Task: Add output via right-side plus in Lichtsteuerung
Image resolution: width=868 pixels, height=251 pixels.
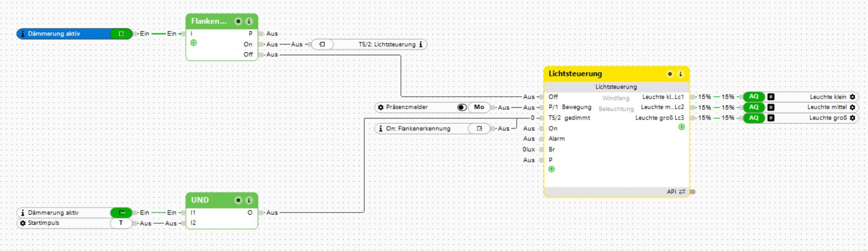Action: pos(681,127)
